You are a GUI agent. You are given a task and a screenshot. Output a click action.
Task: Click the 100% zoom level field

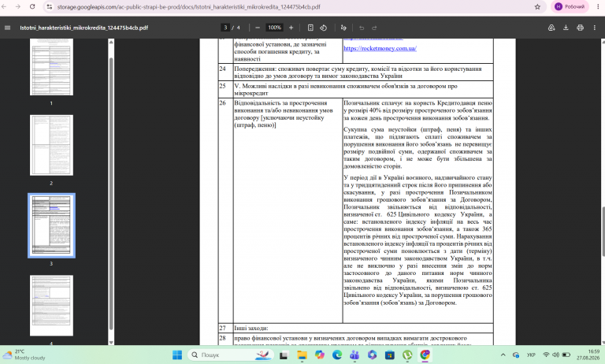point(274,28)
